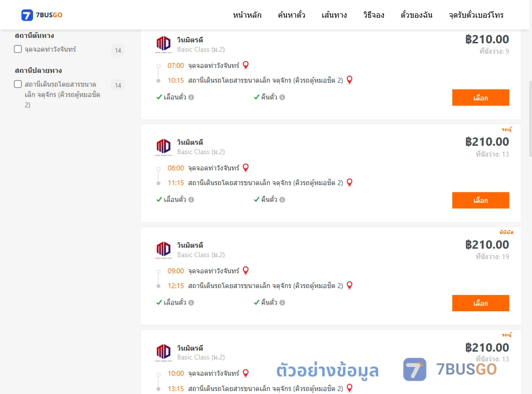532x394 pixels.
Task: Open เลื่อนตั๋ว info icon on 09:00 trip
Action: click(191, 303)
